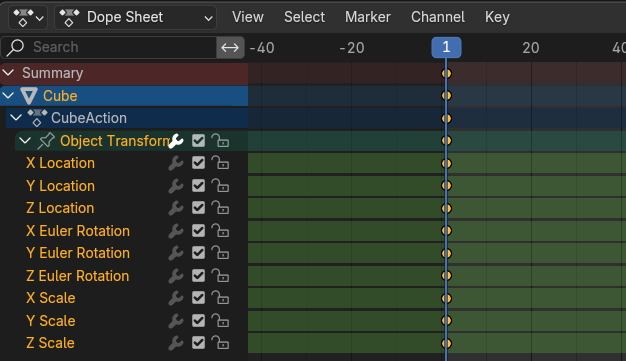Image resolution: width=626 pixels, height=361 pixels.
Task: Pin the Object Transforms group
Action: 46,141
